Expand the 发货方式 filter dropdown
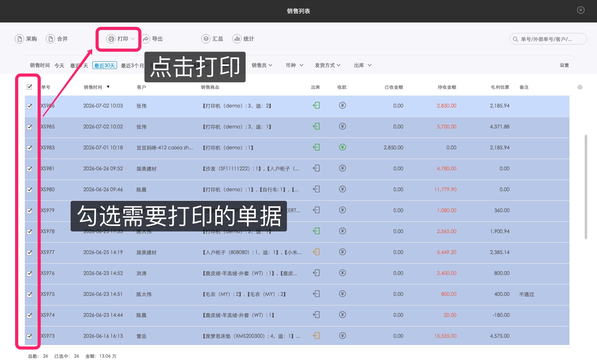The image size is (597, 364). click(x=328, y=65)
